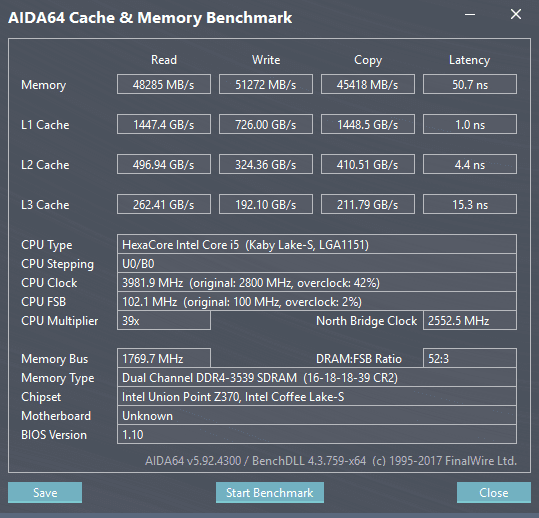
Task: Select the L1 Cache Read value
Action: pos(164,124)
